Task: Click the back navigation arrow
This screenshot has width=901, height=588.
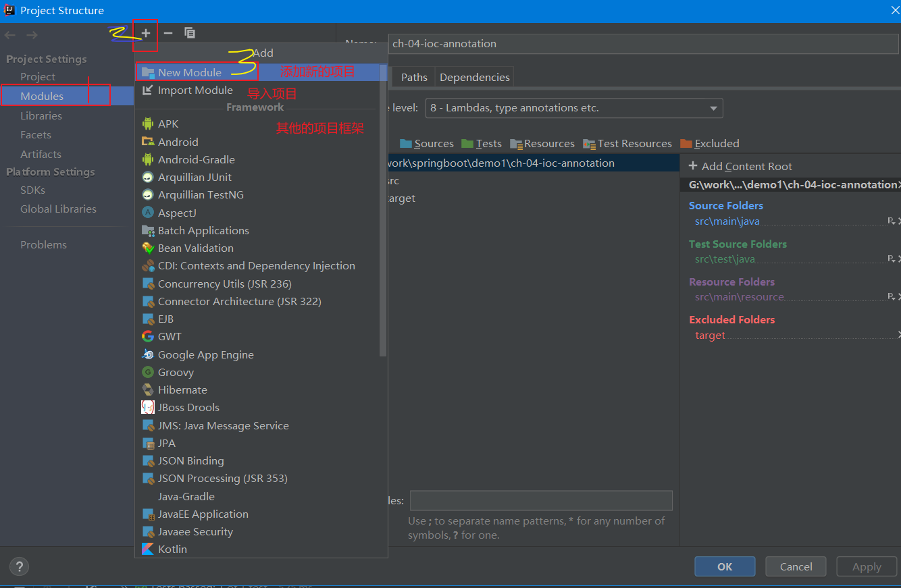Action: (10, 34)
